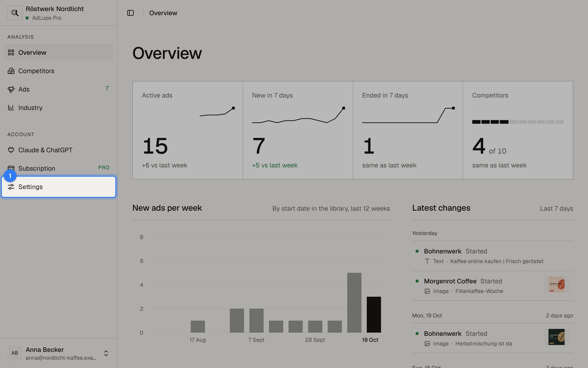Click 'AdLupe Pro' plan label
The width and height of the screenshot is (588, 368).
coord(47,18)
